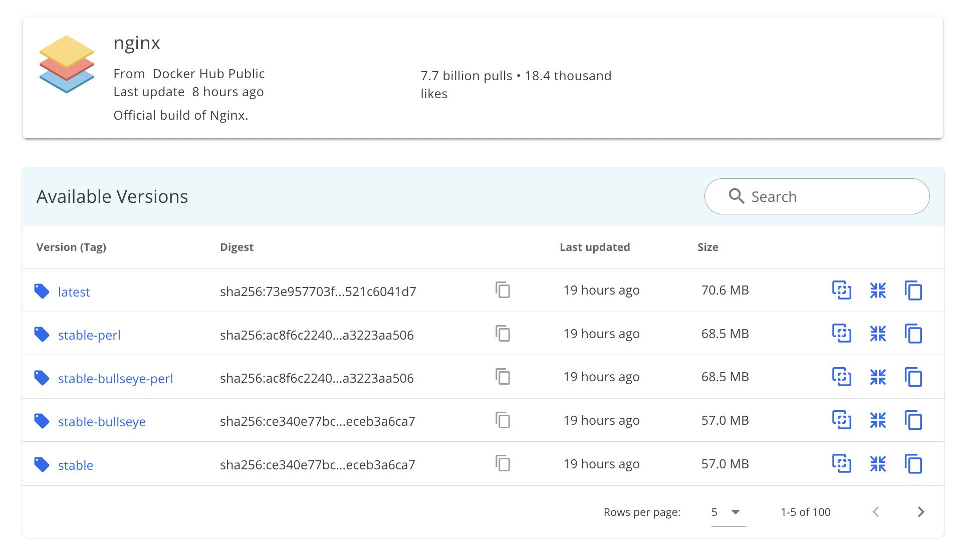The width and height of the screenshot is (968, 560).
Task: Click the Version (Tag) column header
Action: click(71, 247)
